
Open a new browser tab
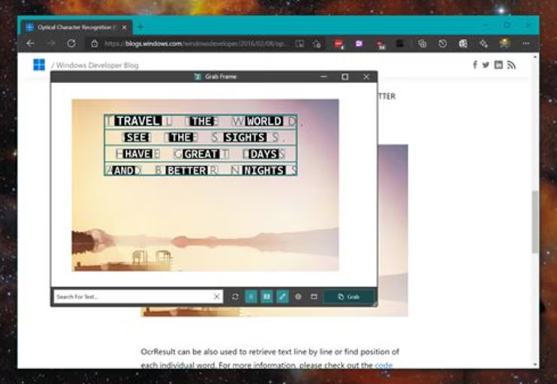click(x=140, y=27)
